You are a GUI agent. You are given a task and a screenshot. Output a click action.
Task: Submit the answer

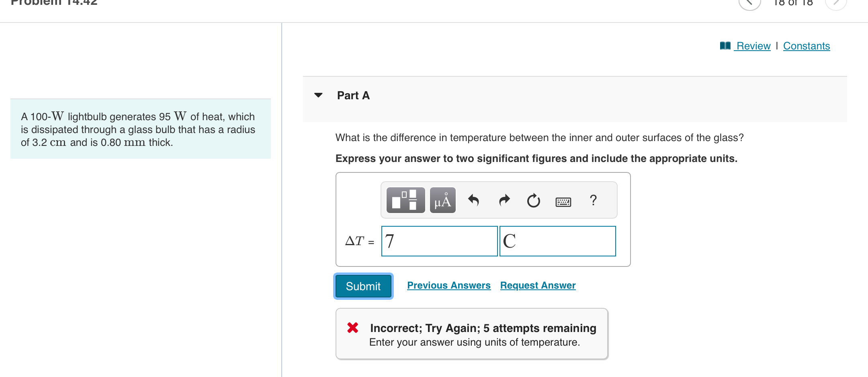click(x=363, y=286)
